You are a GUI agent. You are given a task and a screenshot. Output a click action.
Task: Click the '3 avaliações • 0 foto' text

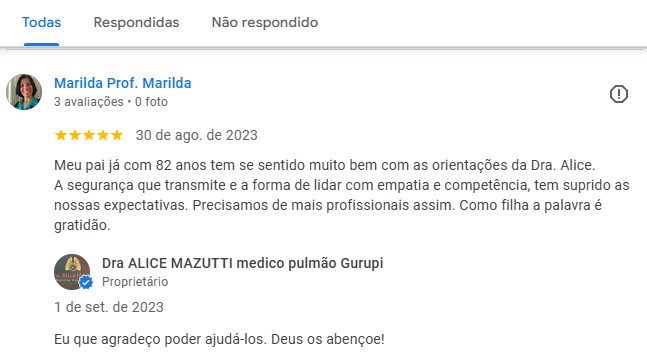pyautogui.click(x=111, y=102)
